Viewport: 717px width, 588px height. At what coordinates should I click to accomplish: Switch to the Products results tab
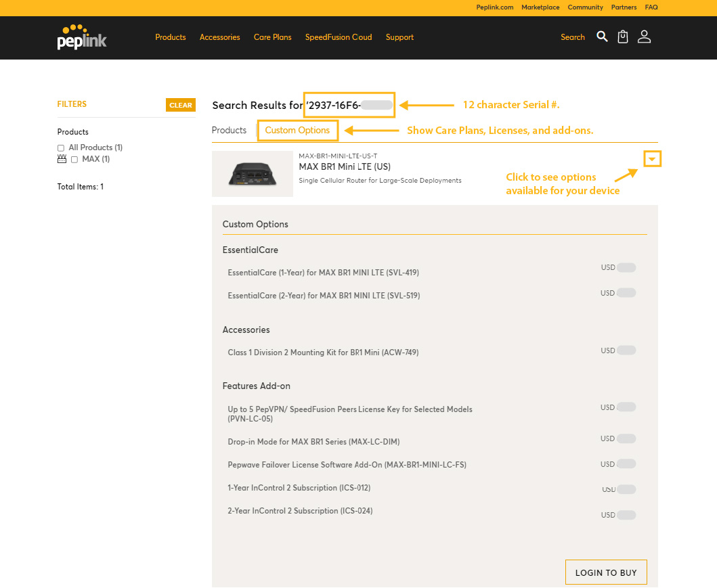coord(229,130)
